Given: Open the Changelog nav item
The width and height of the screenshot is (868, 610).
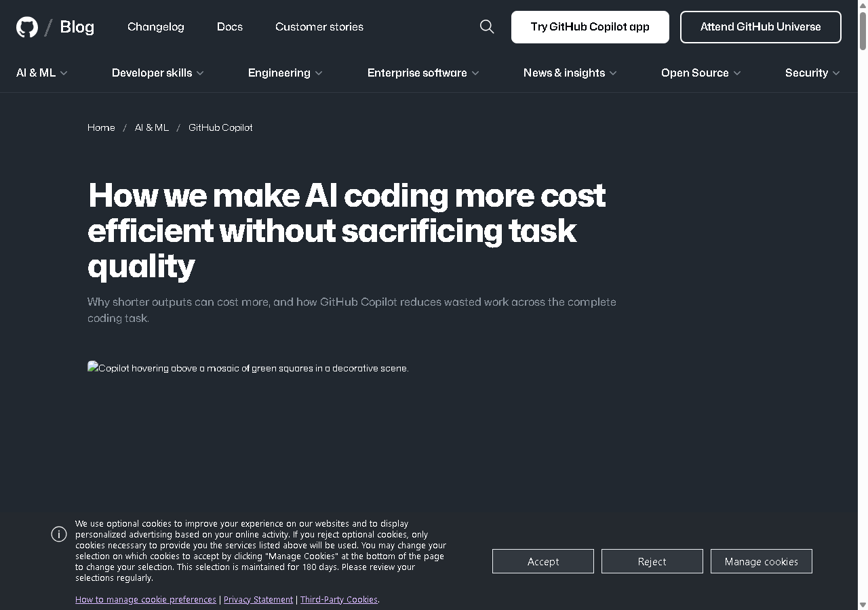Looking at the screenshot, I should pos(156,26).
